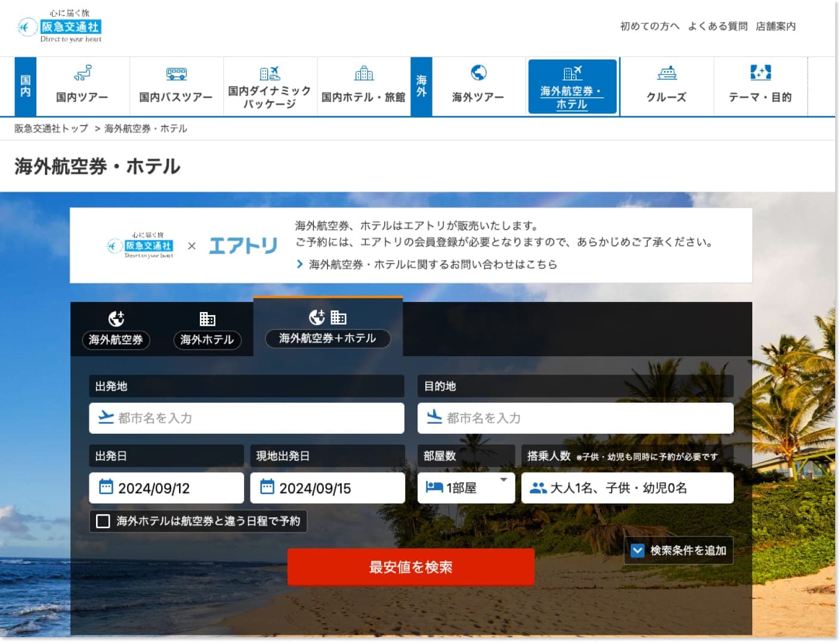840x642 pixels.
Task: Click the 国内バスツアー bus icon
Action: pos(175,74)
